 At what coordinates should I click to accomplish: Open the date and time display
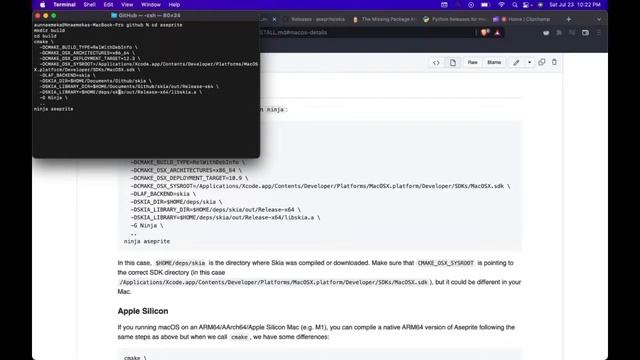(x=575, y=5)
